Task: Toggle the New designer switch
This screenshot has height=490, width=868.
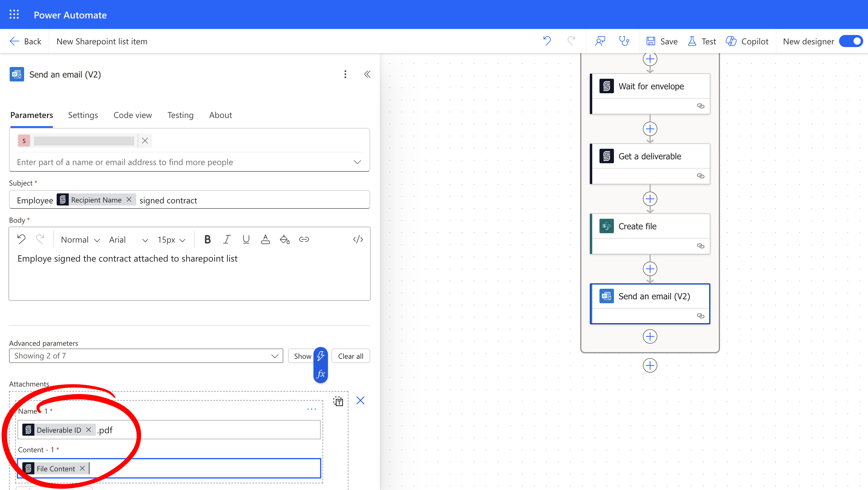Action: point(851,41)
